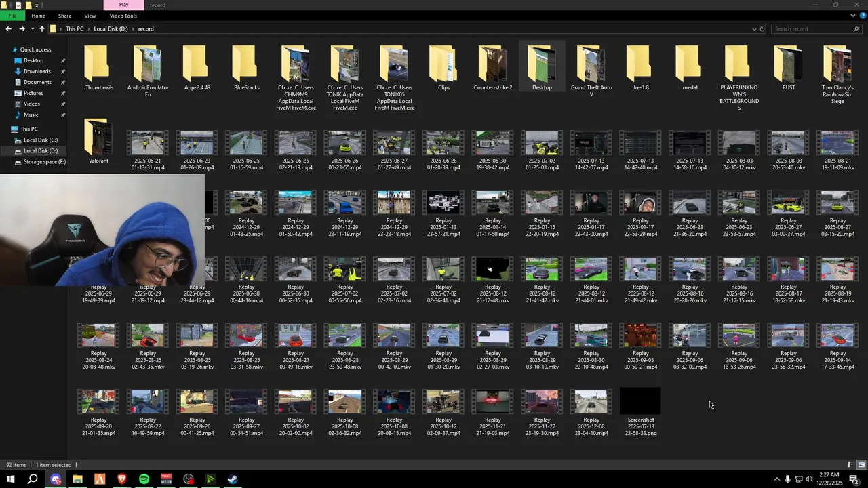Open Brave browser from the taskbar
868x488 pixels.
click(122, 479)
